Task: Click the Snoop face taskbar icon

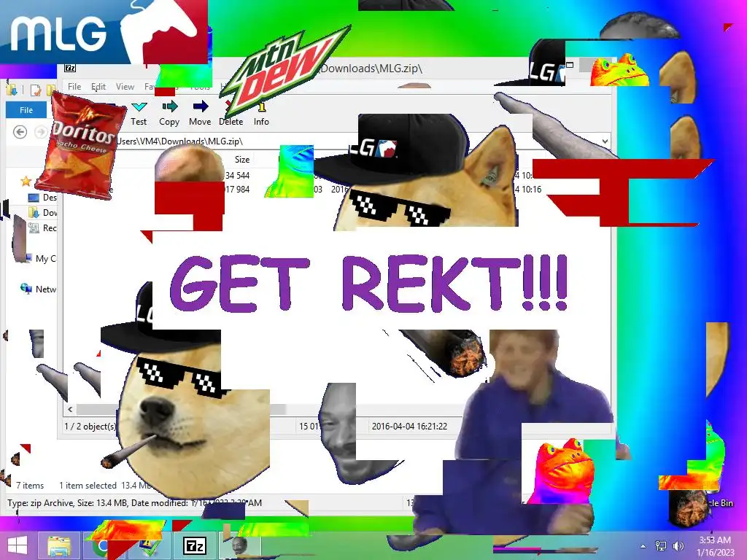Action: pos(239,545)
